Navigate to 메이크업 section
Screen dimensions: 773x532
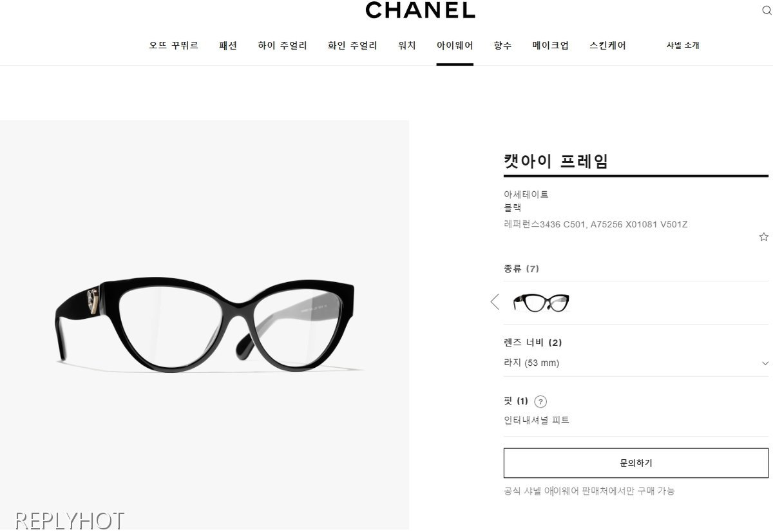point(550,45)
